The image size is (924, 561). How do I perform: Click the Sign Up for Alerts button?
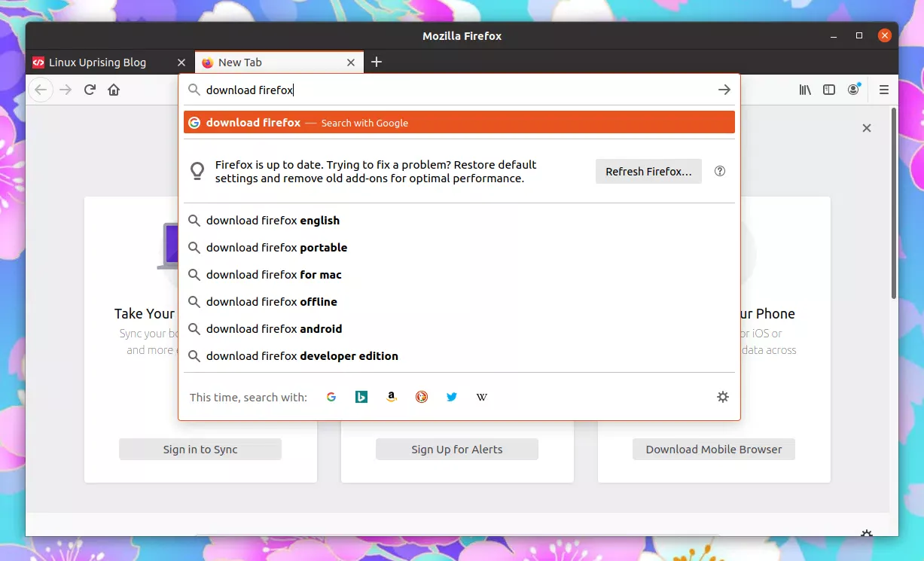(457, 450)
